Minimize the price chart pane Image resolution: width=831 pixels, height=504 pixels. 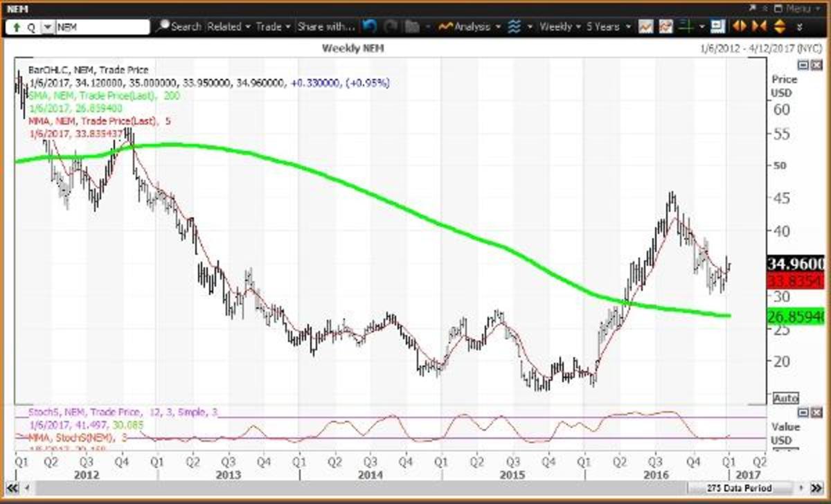point(803,65)
